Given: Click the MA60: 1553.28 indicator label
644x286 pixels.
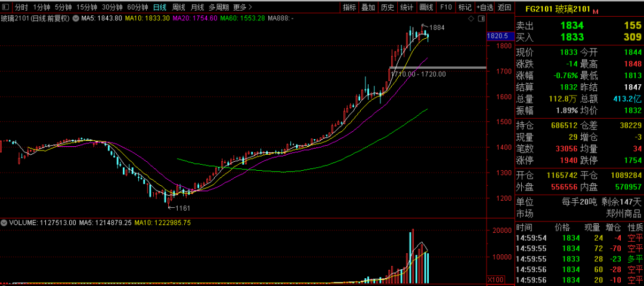Looking at the screenshot, I should pyautogui.click(x=242, y=18).
